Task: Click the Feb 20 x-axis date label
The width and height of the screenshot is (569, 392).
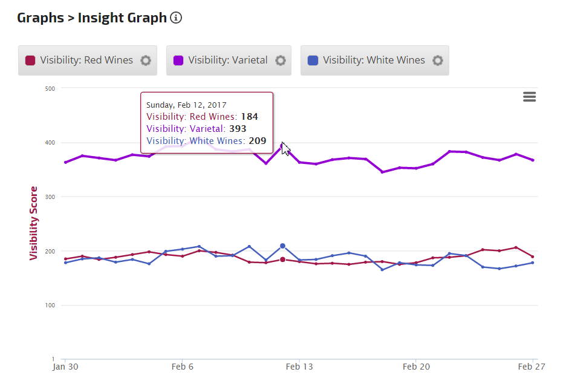Action: point(416,367)
